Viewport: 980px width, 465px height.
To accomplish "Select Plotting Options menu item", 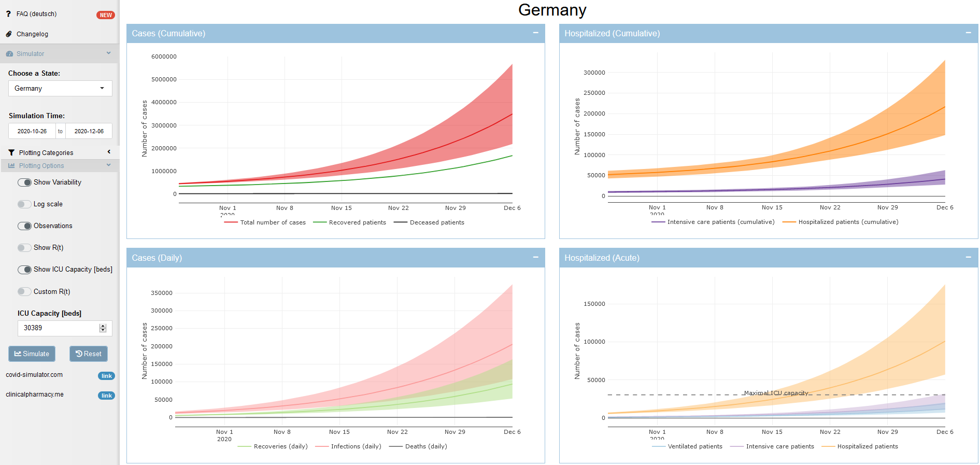I will [60, 166].
